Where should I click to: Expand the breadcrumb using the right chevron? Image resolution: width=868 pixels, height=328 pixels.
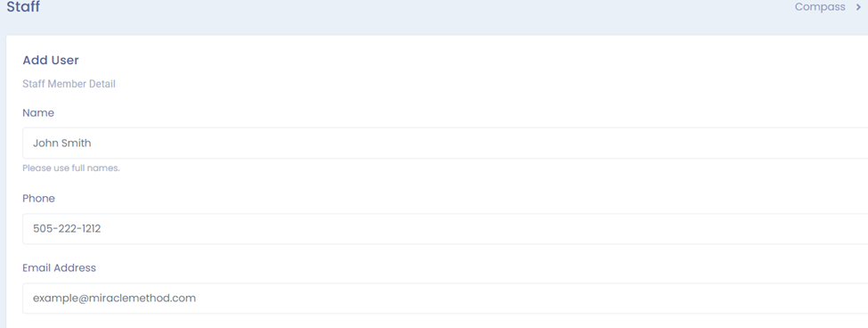858,7
